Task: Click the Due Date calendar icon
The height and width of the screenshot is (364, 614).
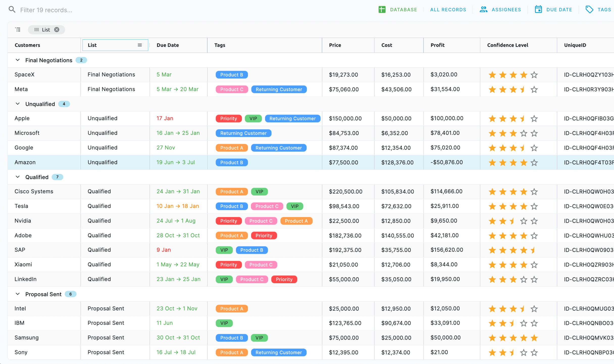Action: [539, 9]
